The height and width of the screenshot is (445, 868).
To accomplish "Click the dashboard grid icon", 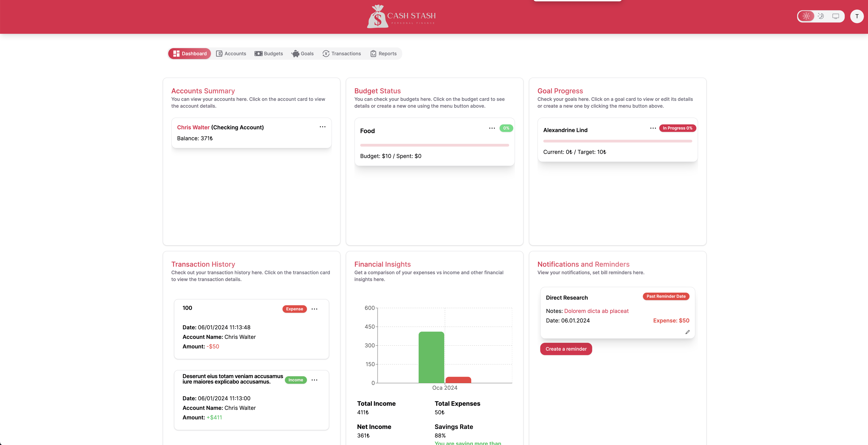I will click(177, 54).
